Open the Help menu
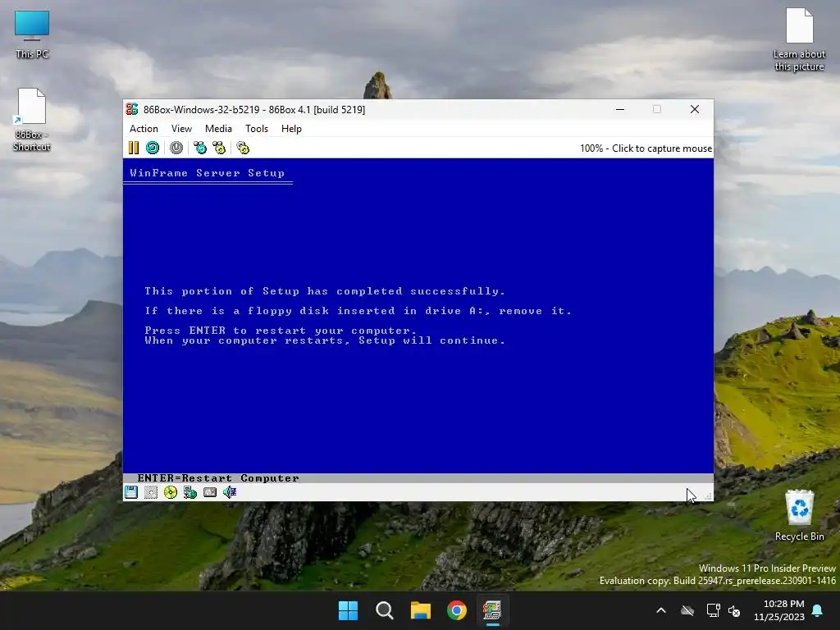Screen dimensions: 840x630 (291, 129)
